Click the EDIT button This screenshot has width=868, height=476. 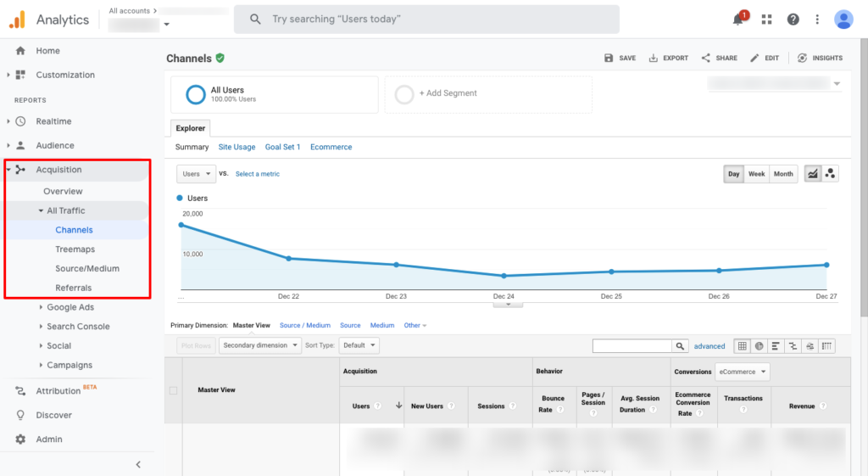pos(765,59)
